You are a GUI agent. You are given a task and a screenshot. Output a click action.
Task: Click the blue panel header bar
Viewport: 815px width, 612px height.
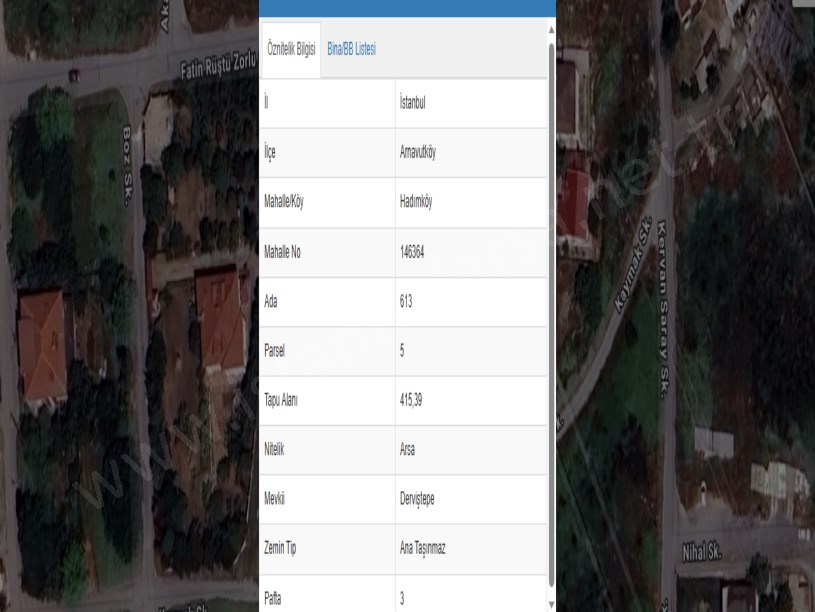point(407,8)
